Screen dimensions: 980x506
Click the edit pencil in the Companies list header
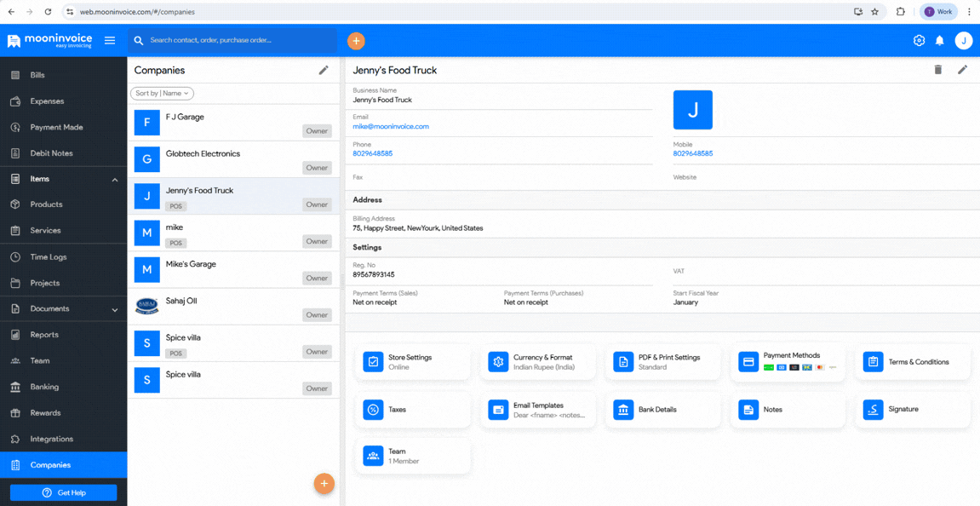tap(324, 70)
